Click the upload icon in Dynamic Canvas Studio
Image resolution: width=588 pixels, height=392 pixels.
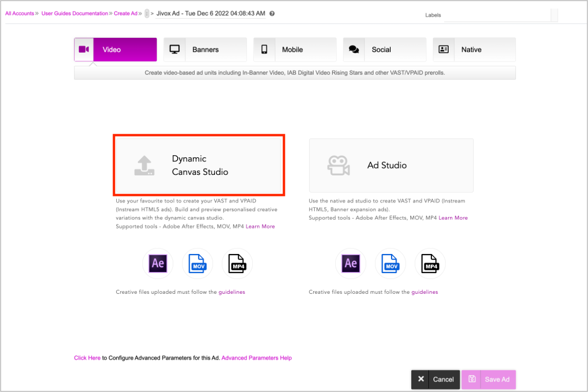click(144, 166)
